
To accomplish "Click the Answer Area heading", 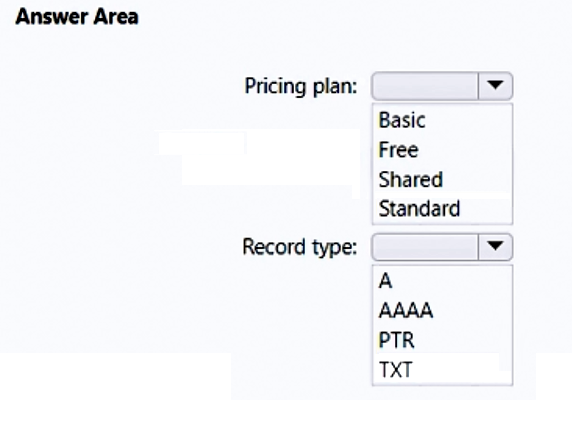I will (77, 17).
